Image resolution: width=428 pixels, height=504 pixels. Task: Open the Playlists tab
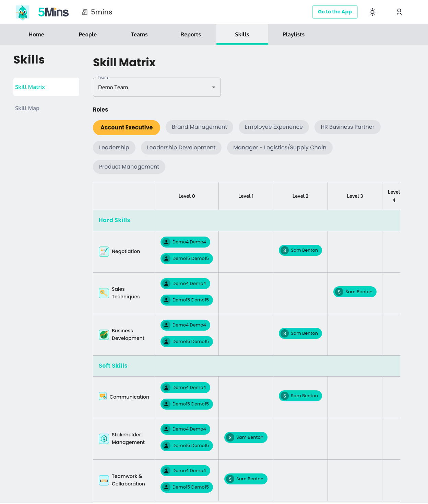click(x=293, y=34)
